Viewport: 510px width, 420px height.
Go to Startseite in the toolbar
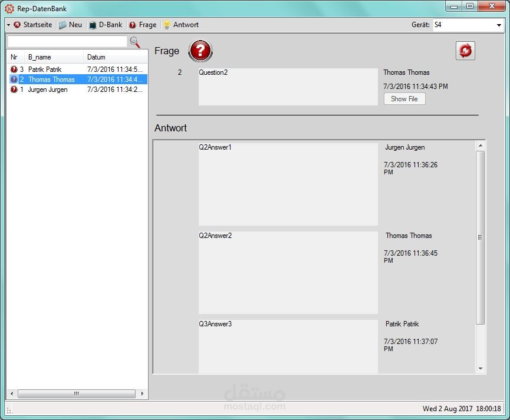click(33, 25)
